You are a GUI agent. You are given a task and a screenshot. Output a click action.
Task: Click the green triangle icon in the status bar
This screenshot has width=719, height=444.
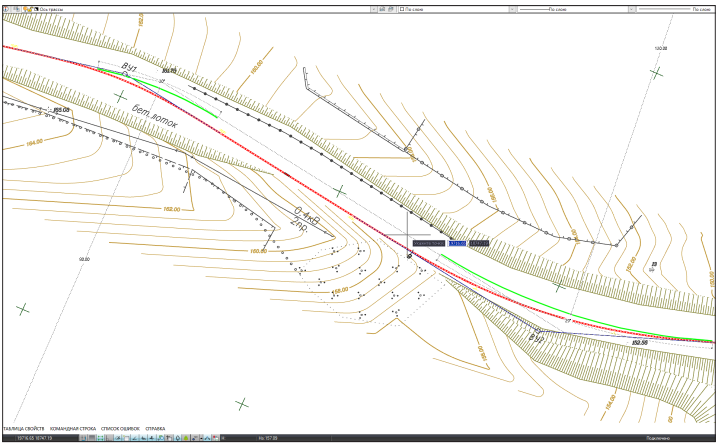point(186,438)
